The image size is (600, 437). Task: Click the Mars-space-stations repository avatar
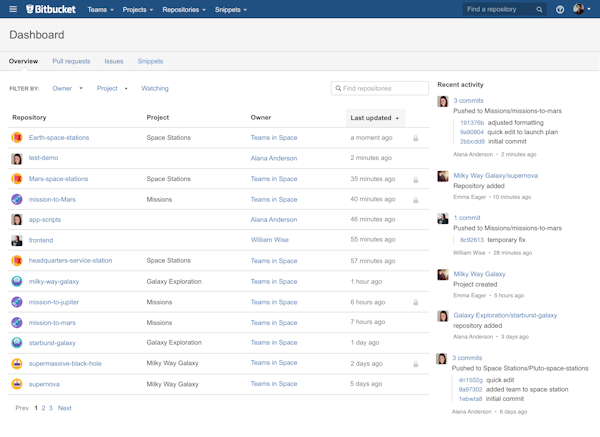pos(16,179)
